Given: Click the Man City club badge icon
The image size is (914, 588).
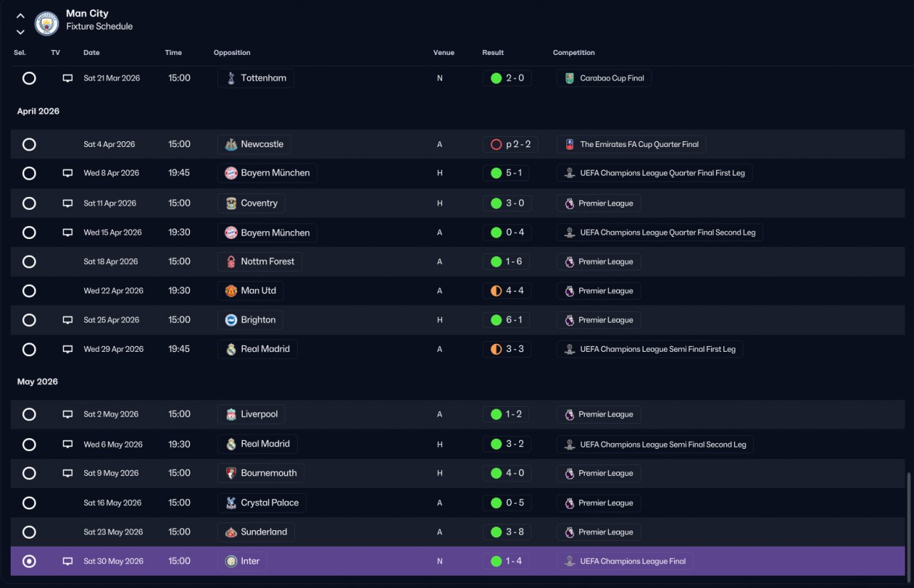Looking at the screenshot, I should click(47, 24).
